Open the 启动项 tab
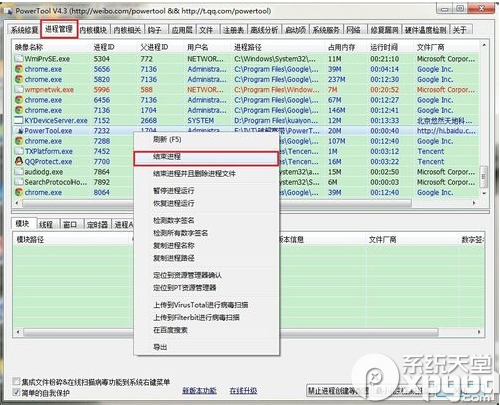 (296, 30)
